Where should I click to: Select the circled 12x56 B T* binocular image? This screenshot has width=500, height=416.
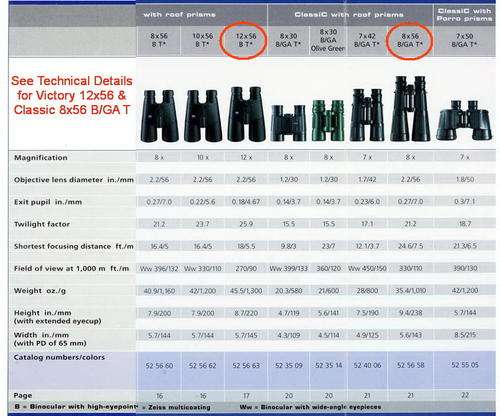click(246, 114)
